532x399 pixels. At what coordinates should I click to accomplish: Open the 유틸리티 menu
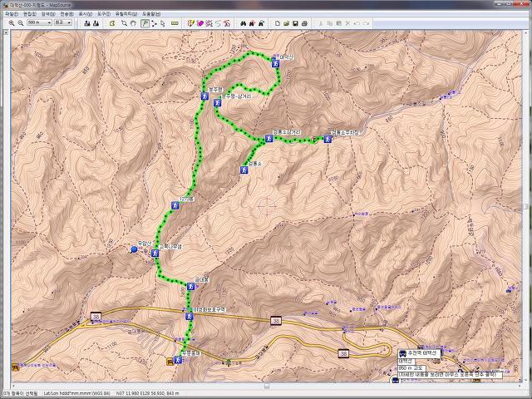click(x=126, y=14)
